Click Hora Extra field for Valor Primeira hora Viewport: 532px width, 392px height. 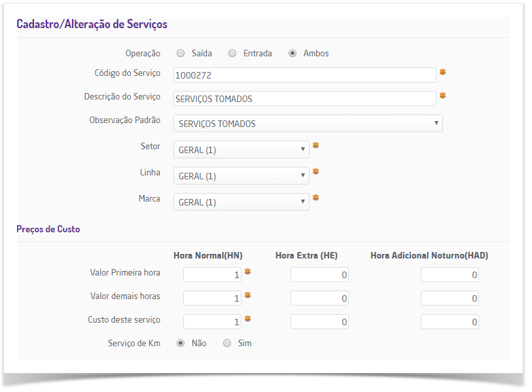point(319,275)
